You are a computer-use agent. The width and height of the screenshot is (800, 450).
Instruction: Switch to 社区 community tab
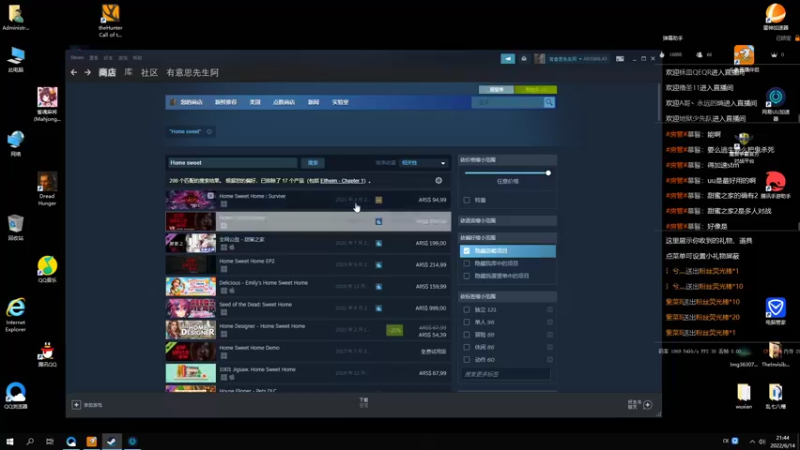tap(149, 72)
